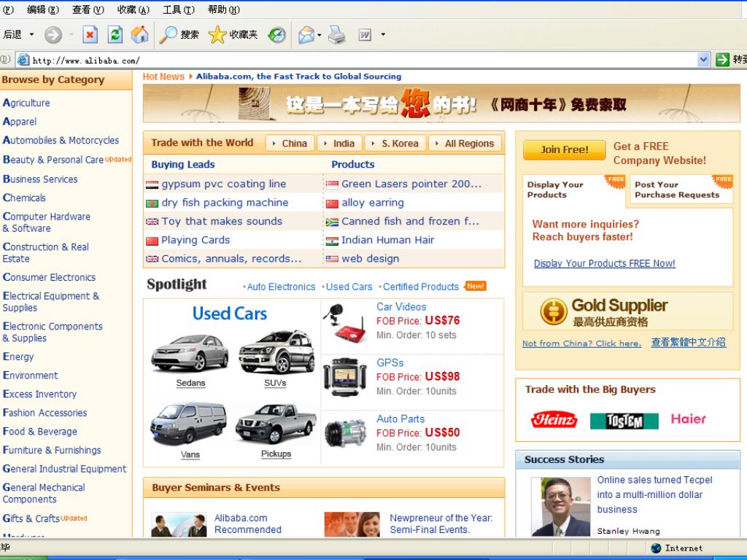Open the History toolbar icon
747x560 pixels.
coord(276,34)
